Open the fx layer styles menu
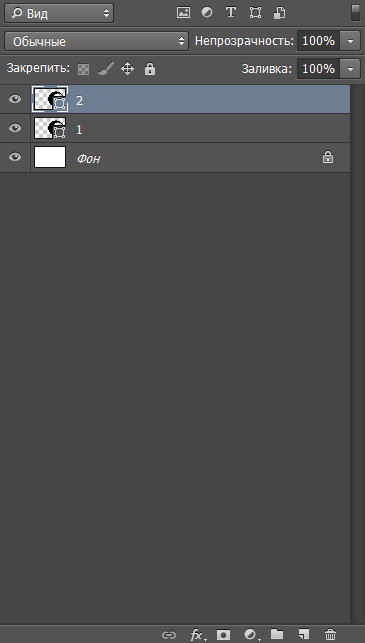This screenshot has width=365, height=643. [x=198, y=635]
